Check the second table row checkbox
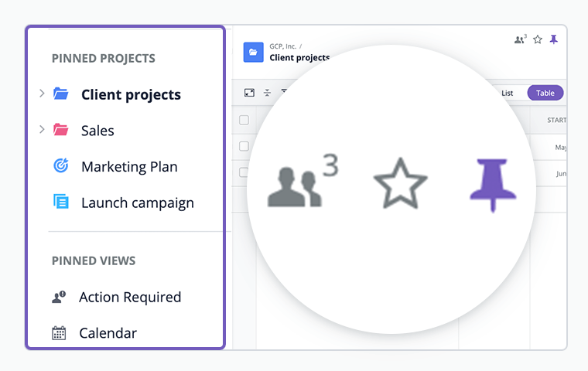The image size is (588, 371). point(244,172)
